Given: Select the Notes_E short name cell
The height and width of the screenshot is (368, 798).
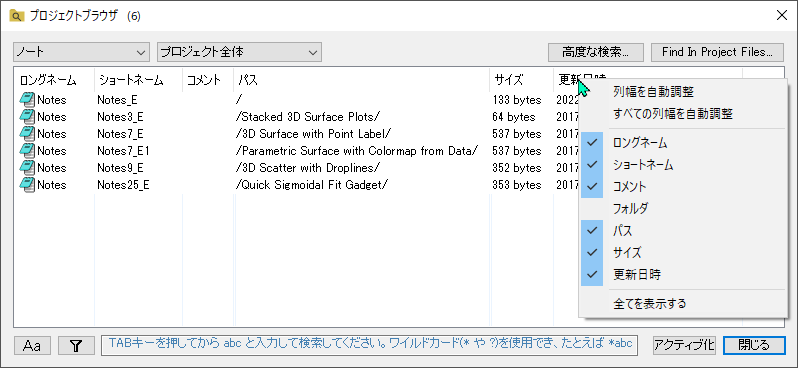Looking at the screenshot, I should pyautogui.click(x=118, y=100).
